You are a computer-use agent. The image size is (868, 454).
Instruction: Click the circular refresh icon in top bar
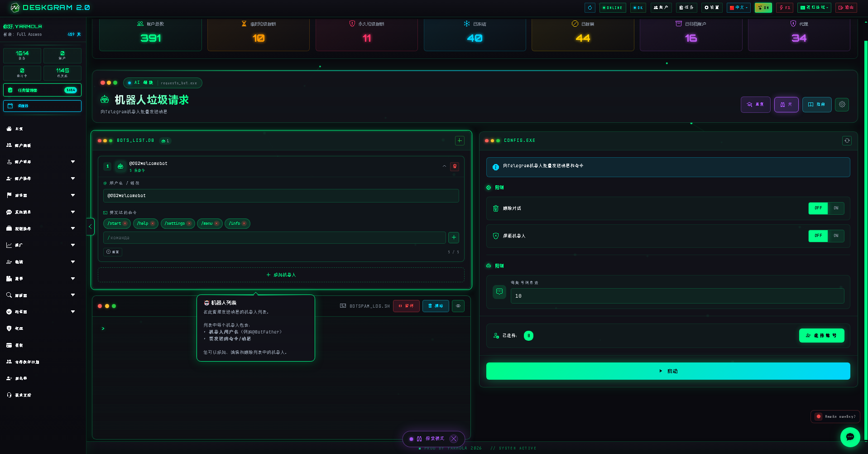point(590,8)
